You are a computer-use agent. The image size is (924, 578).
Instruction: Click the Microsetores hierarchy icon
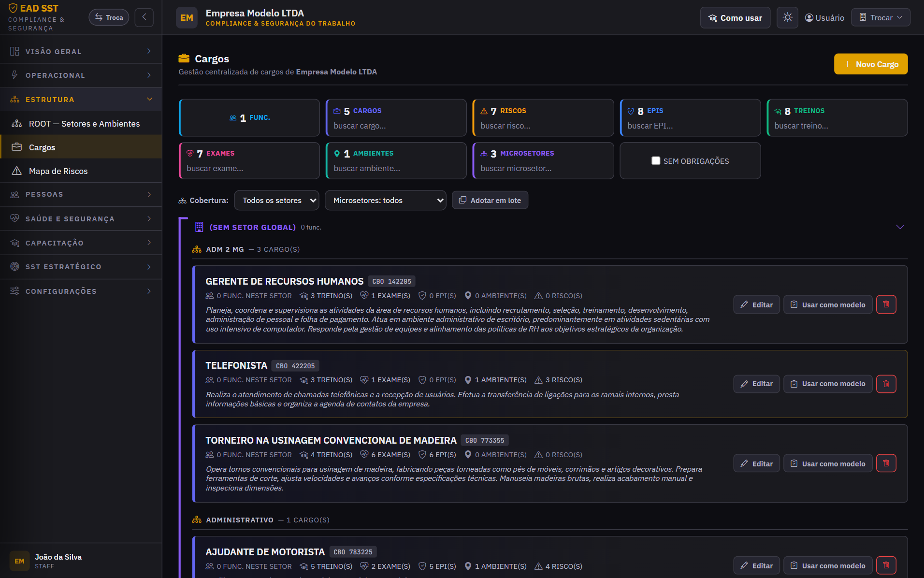tap(484, 154)
